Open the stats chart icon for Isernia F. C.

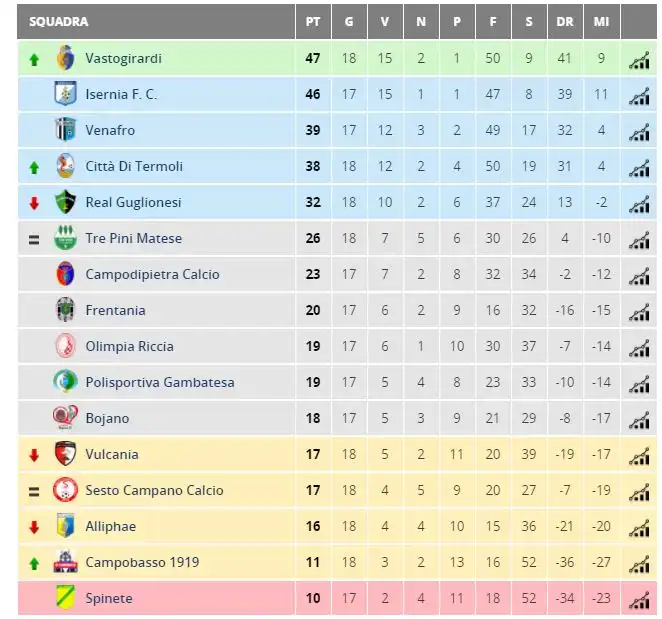(639, 96)
